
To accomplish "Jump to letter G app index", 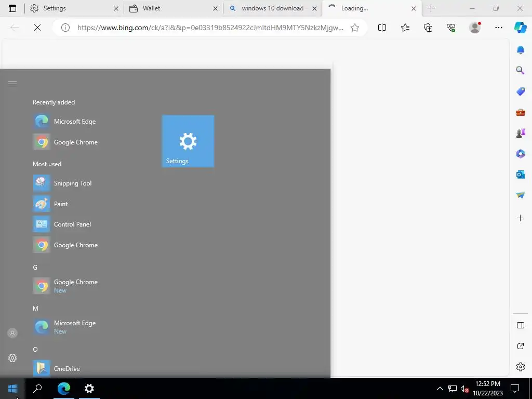I will click(35, 268).
